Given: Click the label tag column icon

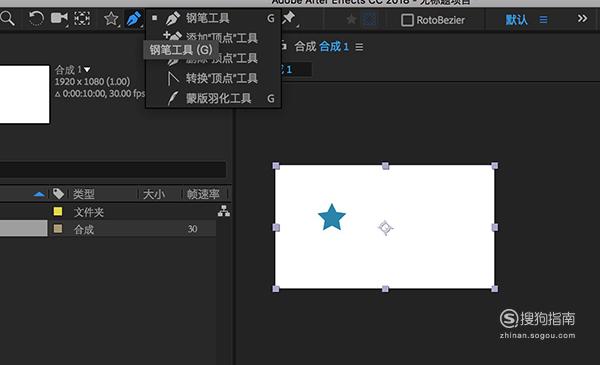Looking at the screenshot, I should coord(58,194).
